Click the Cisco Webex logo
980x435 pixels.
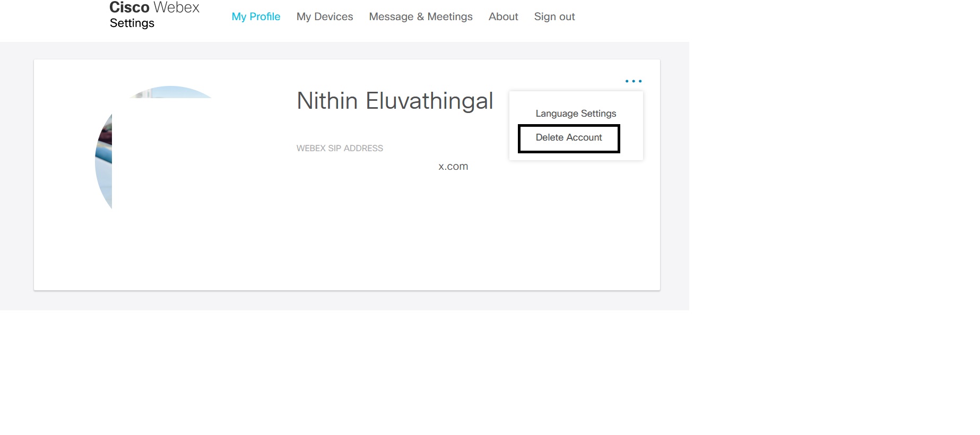coord(154,7)
